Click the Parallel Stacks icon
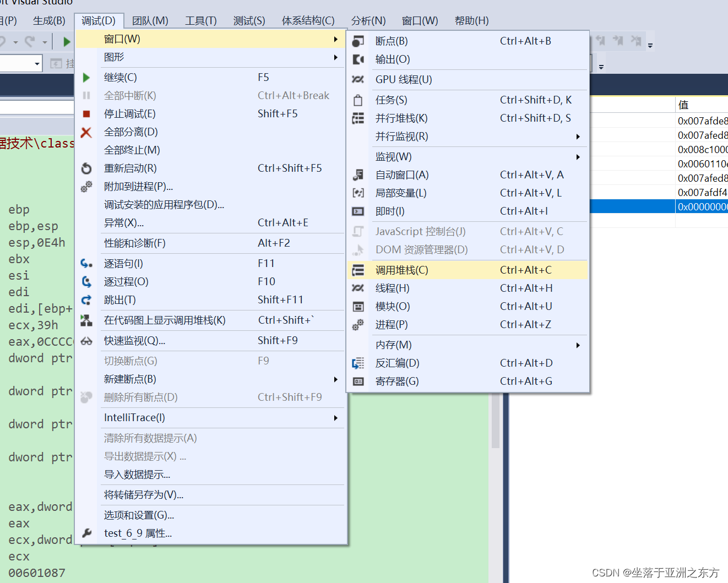728x583 pixels. tap(358, 118)
